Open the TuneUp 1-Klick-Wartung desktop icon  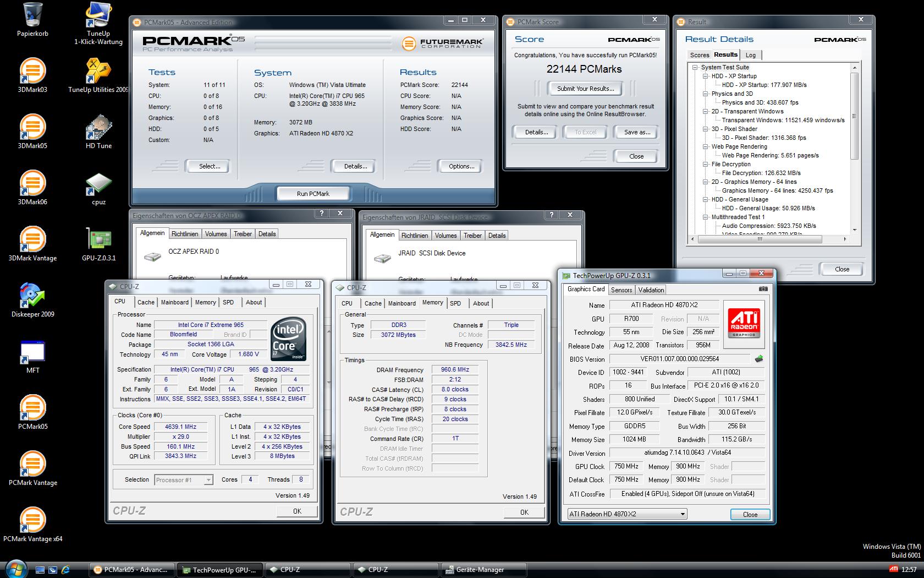(98, 23)
